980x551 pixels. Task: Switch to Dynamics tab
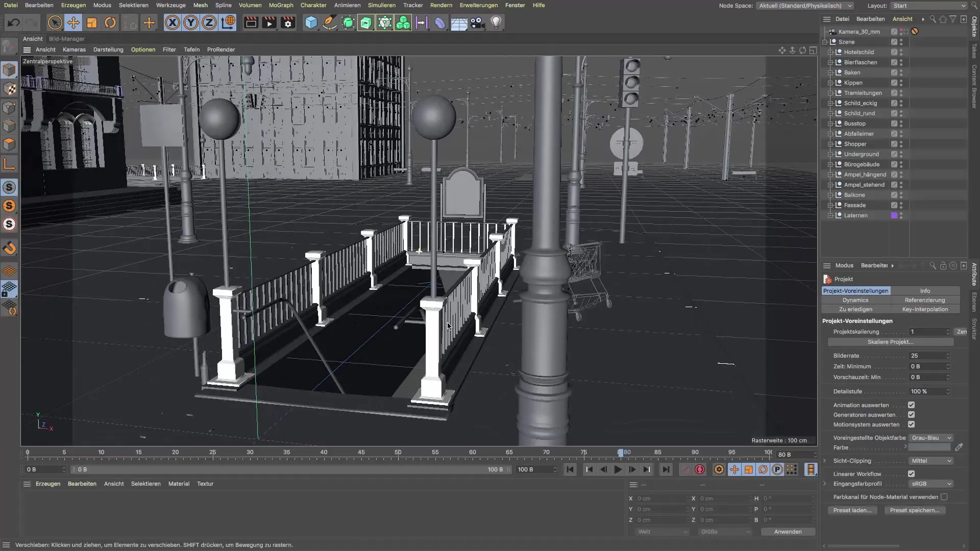pos(855,300)
